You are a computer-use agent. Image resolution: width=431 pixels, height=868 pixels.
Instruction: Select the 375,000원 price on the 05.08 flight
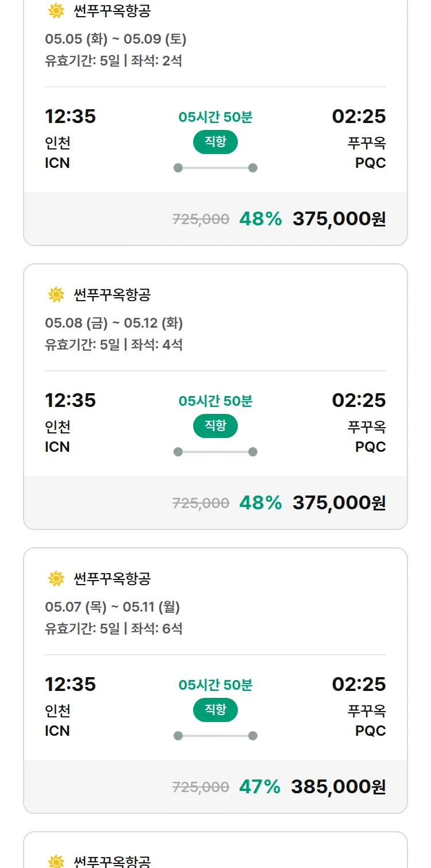pyautogui.click(x=339, y=503)
